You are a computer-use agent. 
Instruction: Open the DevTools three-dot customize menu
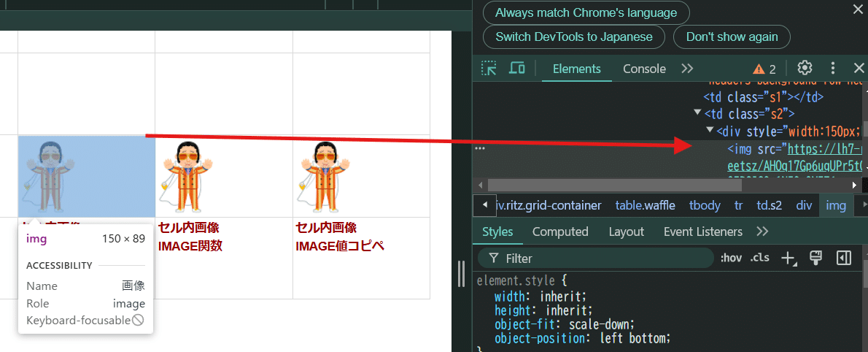(832, 68)
